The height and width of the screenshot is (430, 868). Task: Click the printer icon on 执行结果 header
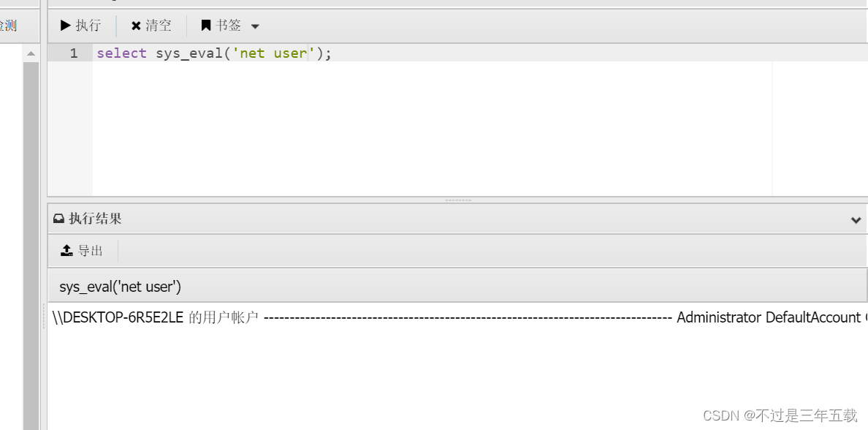[x=58, y=218]
